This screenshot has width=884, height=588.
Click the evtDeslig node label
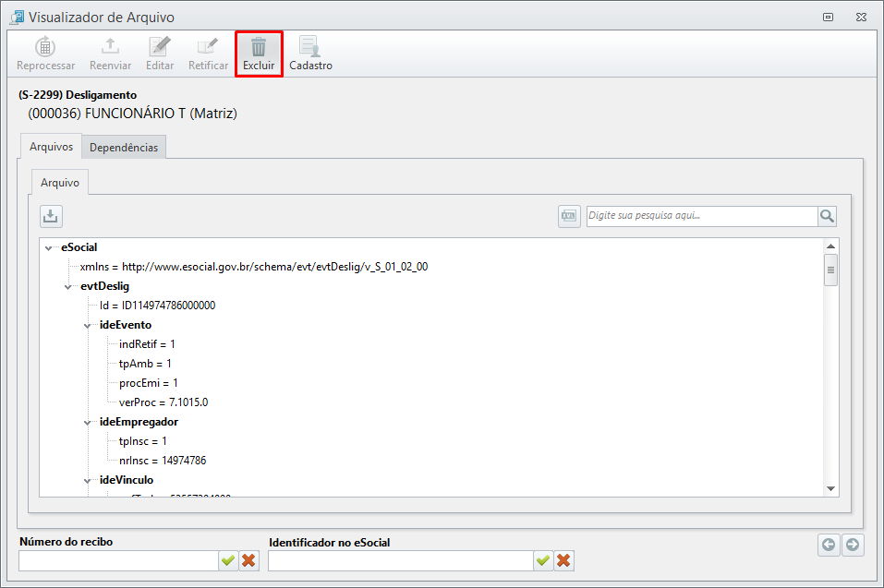click(105, 286)
